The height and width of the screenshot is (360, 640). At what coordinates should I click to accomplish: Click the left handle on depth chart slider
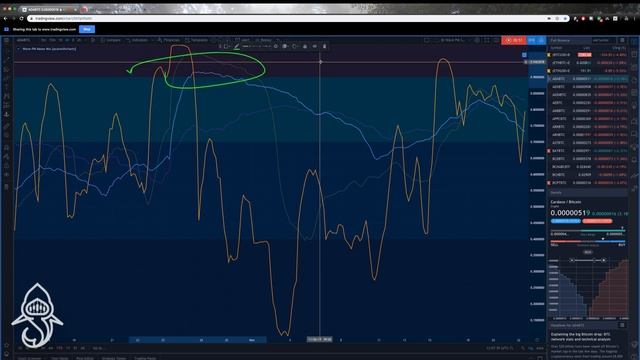tap(572, 260)
